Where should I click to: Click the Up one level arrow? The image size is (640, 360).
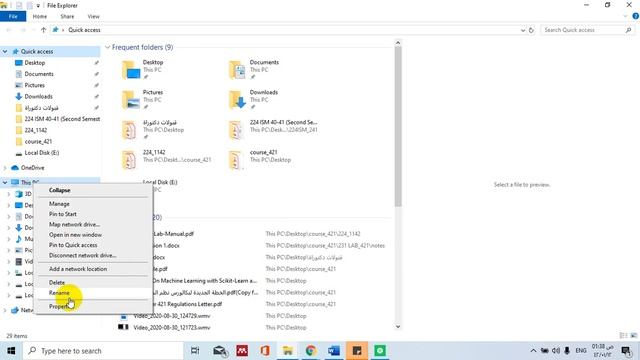pos(43,30)
